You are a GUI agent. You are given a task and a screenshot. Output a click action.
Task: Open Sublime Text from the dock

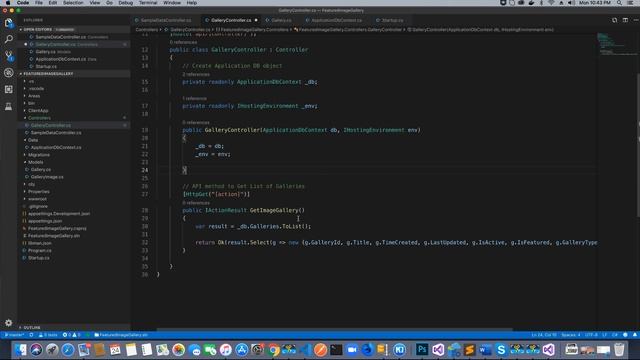coord(469,350)
